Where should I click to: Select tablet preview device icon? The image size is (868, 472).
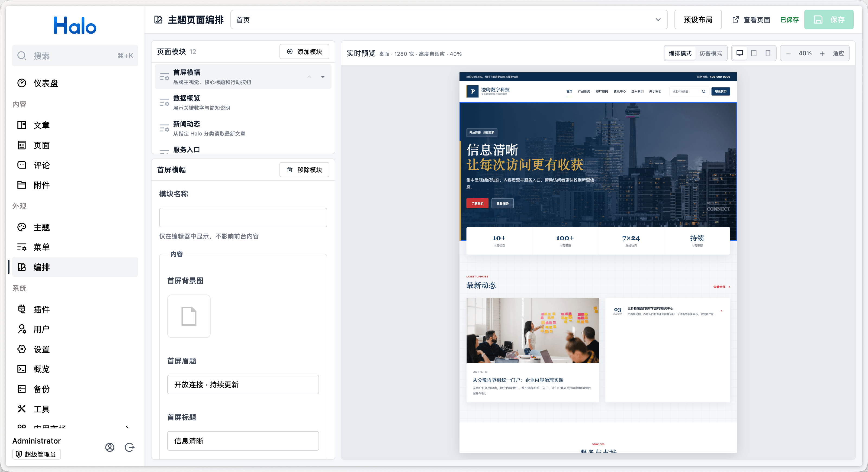tap(754, 53)
